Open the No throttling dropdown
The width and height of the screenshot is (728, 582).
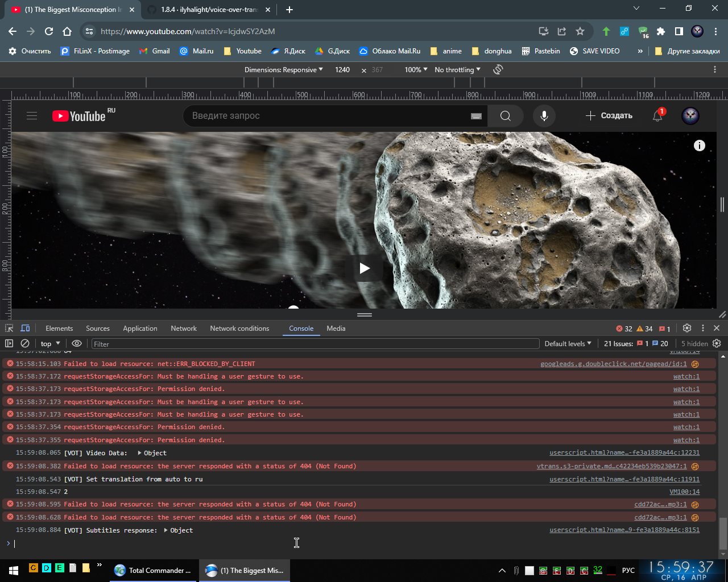[457, 69]
